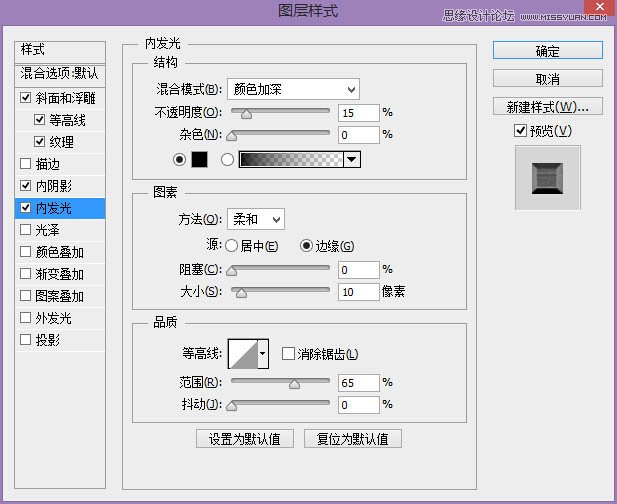Open the gradient picker dropdown arrow
This screenshot has height=504, width=617.
[x=352, y=159]
